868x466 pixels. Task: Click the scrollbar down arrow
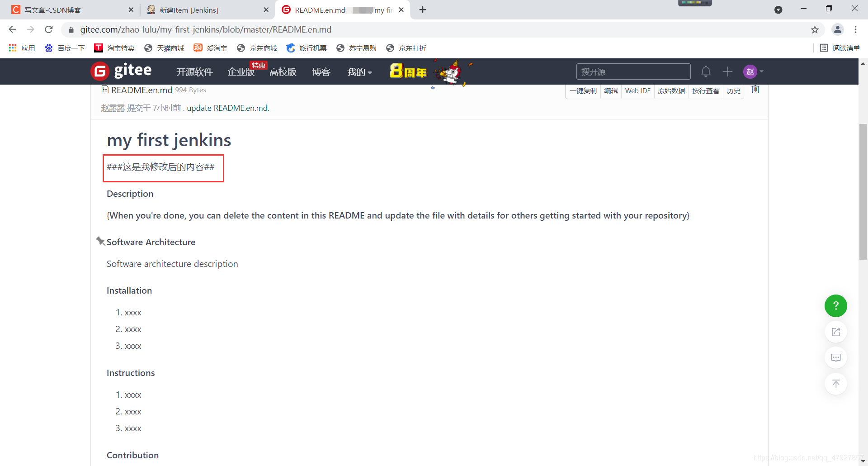863,461
